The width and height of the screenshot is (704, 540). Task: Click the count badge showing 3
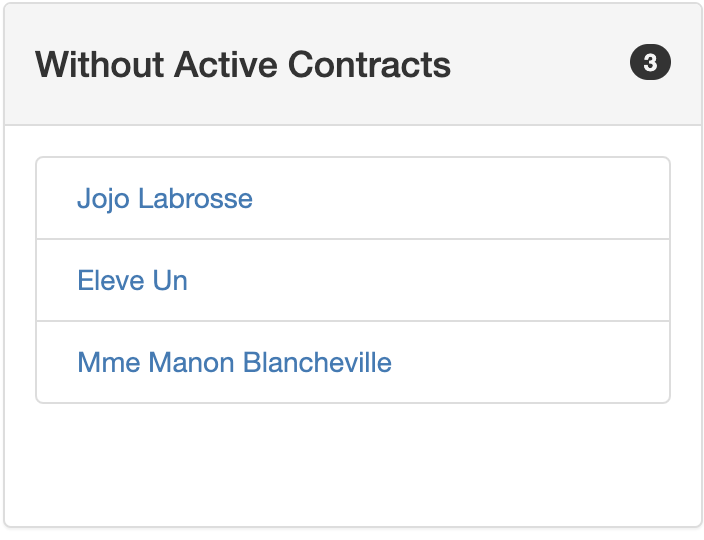(x=650, y=64)
